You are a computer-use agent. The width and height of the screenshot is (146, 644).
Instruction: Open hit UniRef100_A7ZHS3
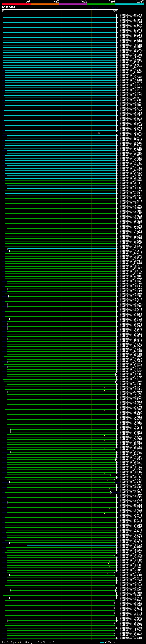click(131, 17)
